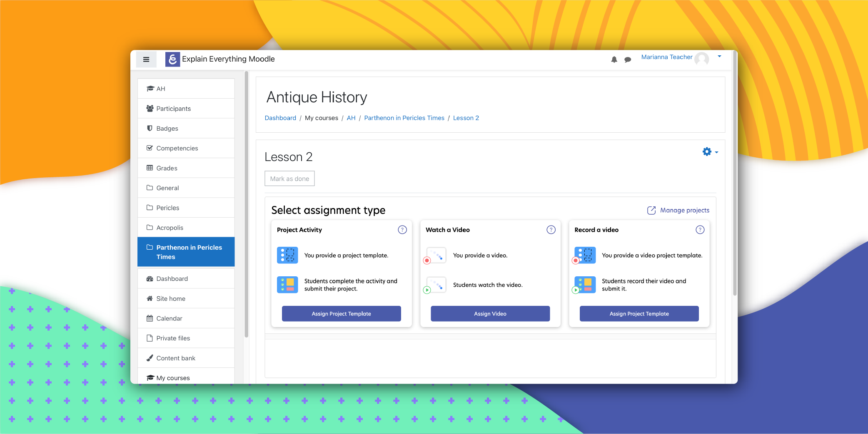Open the lesson settings gear dropdown
This screenshot has height=434, width=868.
pos(710,152)
